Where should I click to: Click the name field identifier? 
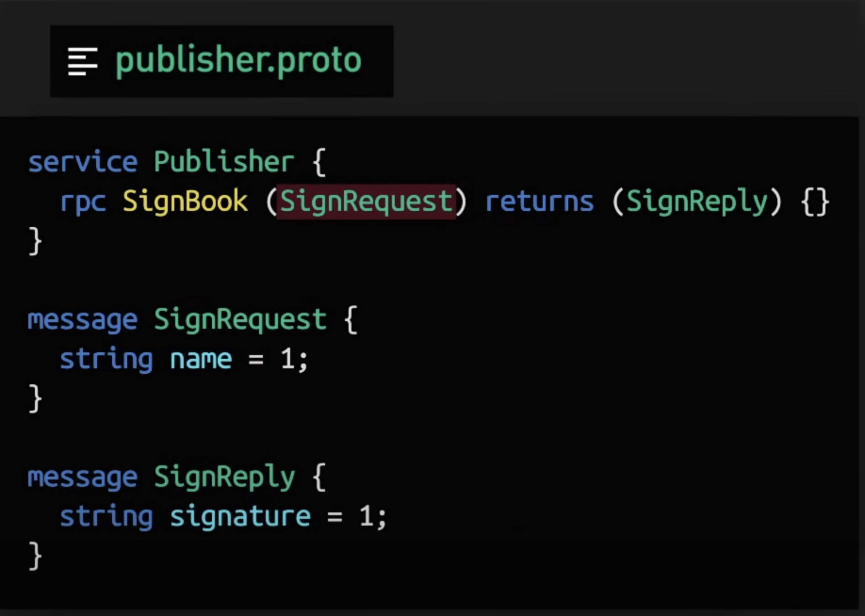(201, 360)
